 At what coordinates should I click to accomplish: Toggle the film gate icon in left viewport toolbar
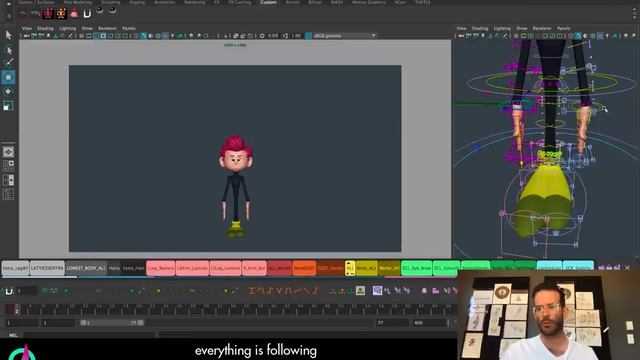[89, 36]
